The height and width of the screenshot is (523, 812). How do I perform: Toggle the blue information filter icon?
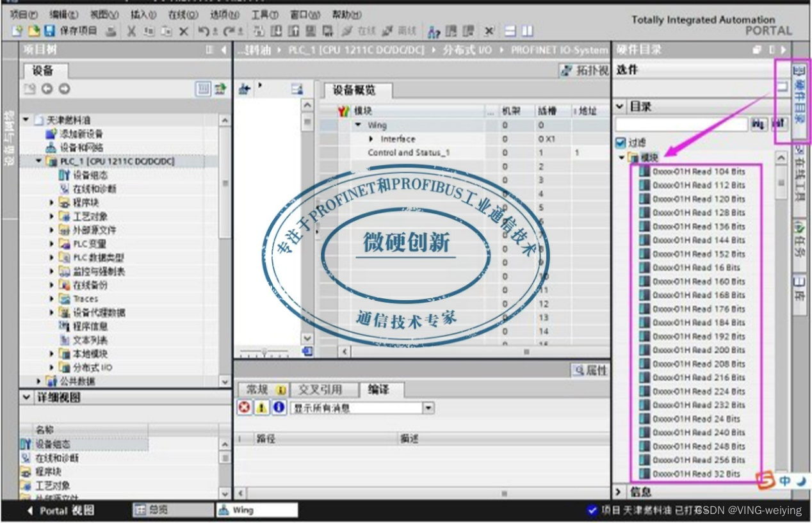[x=279, y=408]
